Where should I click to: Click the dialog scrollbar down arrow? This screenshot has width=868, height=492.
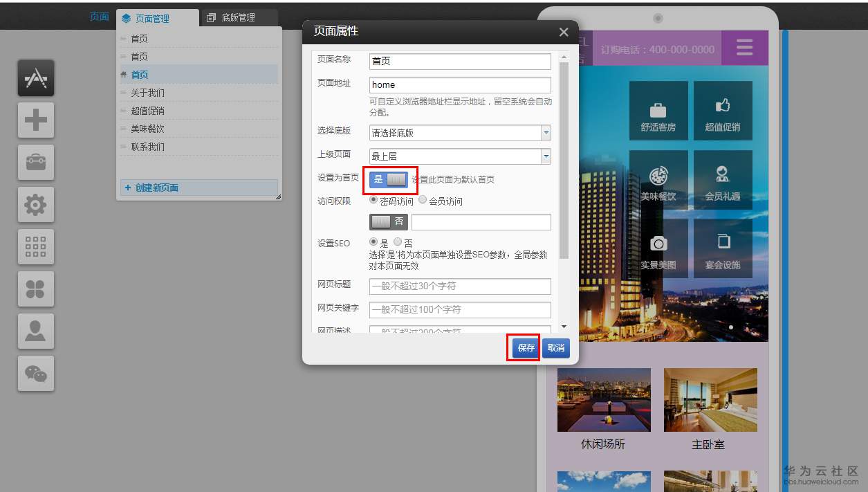564,327
